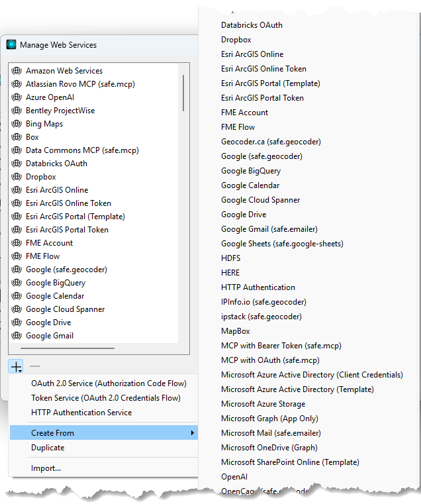This screenshot has width=421, height=504.
Task: Click the globe icon beside Box
Action: [17, 137]
